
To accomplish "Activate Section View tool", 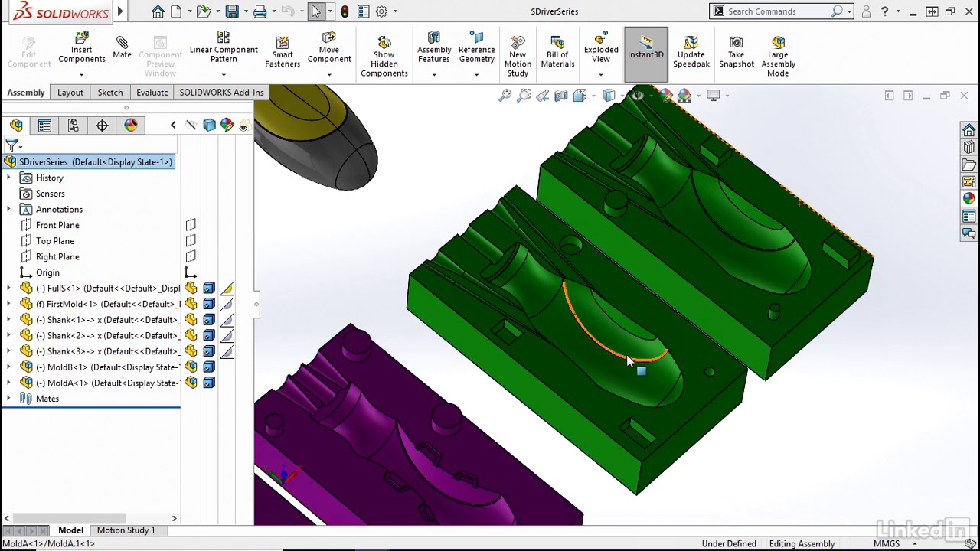I will click(560, 96).
